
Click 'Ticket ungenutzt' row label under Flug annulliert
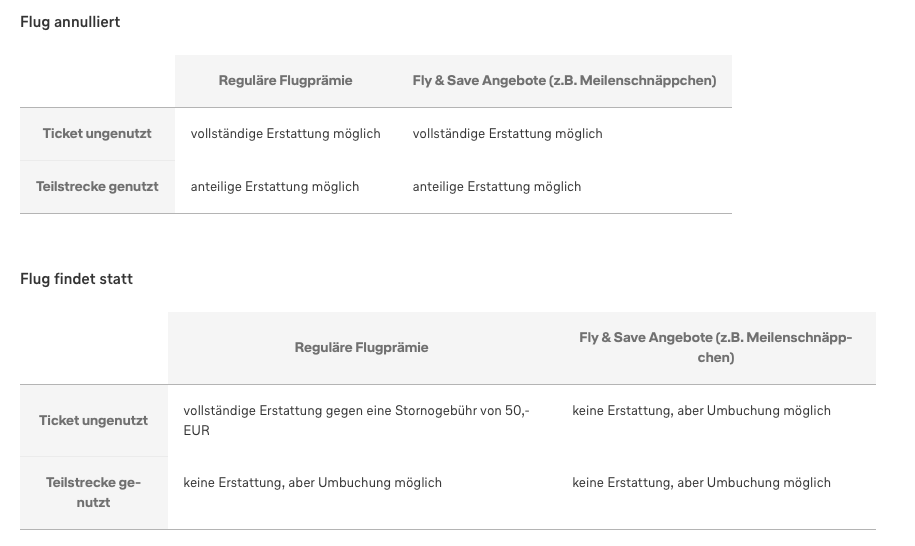click(97, 133)
